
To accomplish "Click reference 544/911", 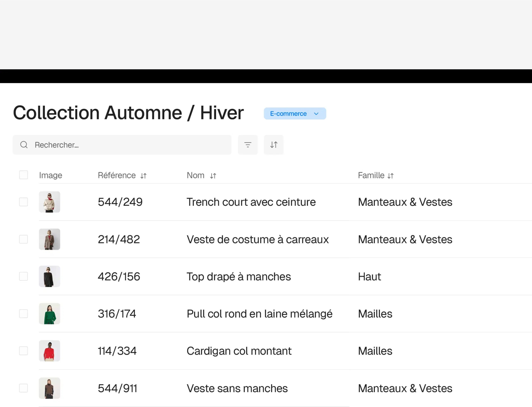I will 117,388.
